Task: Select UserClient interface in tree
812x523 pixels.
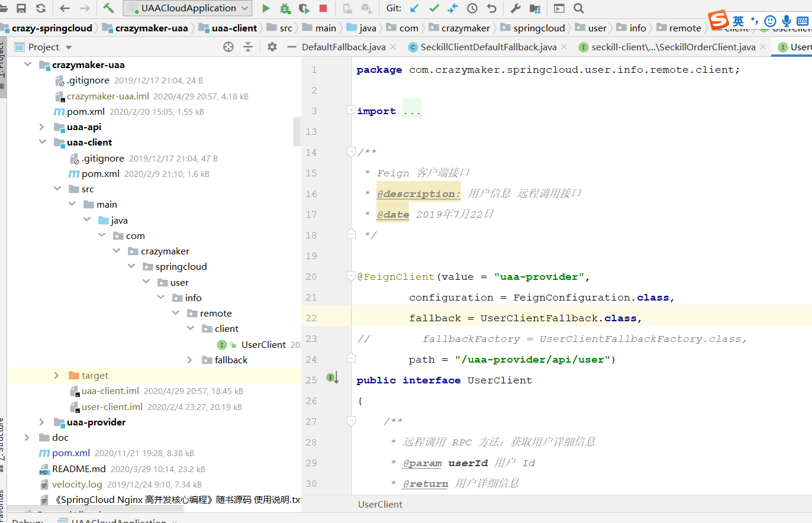Action: tap(263, 344)
